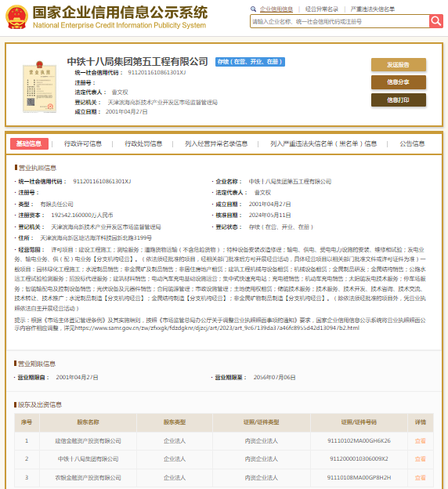Image resolution: width=448 pixels, height=489 pixels.
Task: Click the small magnifier icon beside 企业信用信息
Action: [x=253, y=9]
